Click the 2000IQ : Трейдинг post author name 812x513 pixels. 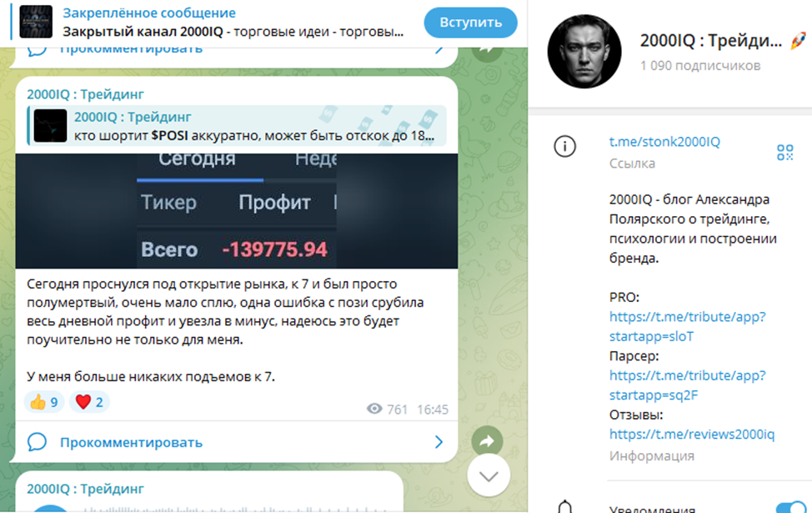coord(85,94)
